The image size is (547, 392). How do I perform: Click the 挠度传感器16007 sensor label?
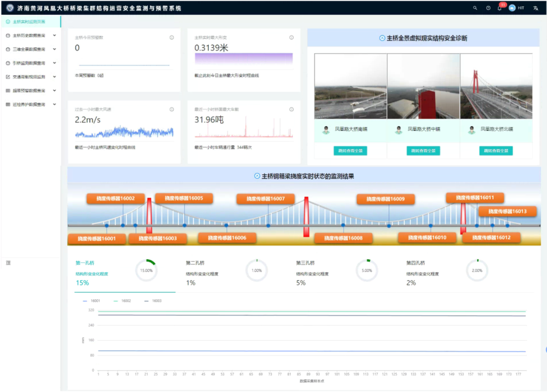click(x=265, y=199)
